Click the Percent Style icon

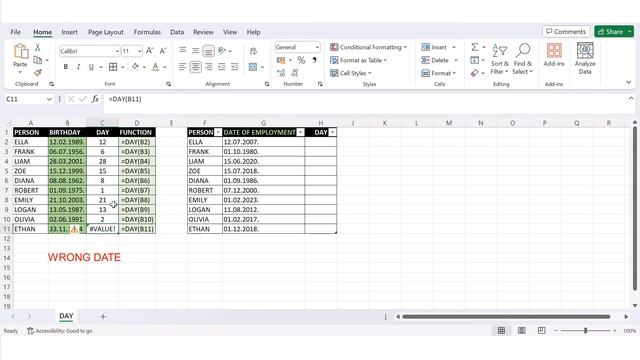pos(301,60)
